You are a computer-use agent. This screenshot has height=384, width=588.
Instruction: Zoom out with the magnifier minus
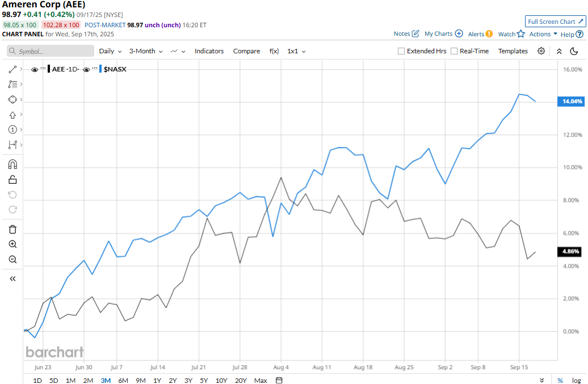tap(12, 260)
